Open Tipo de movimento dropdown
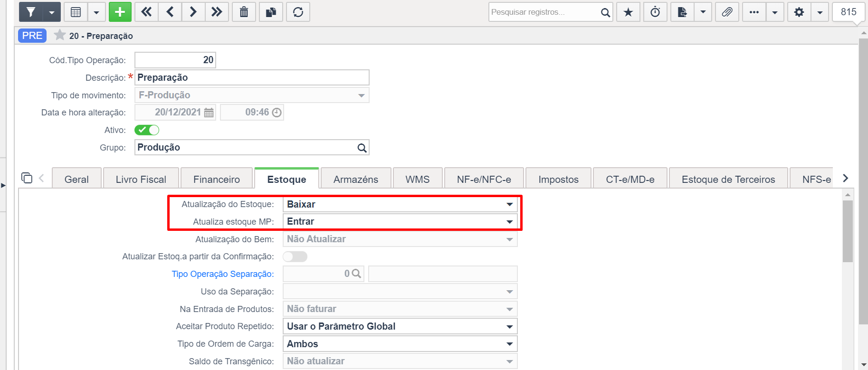Screen dimensions: 868x370 coord(252,95)
